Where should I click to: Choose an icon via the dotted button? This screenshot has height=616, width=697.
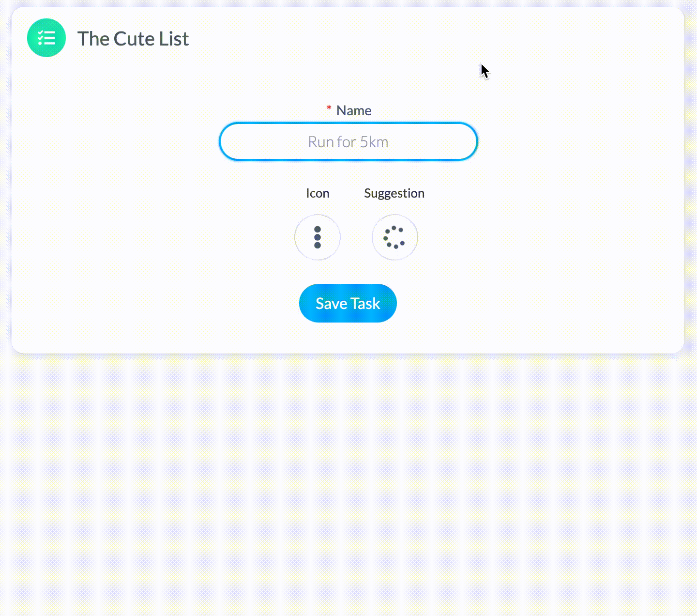[318, 237]
